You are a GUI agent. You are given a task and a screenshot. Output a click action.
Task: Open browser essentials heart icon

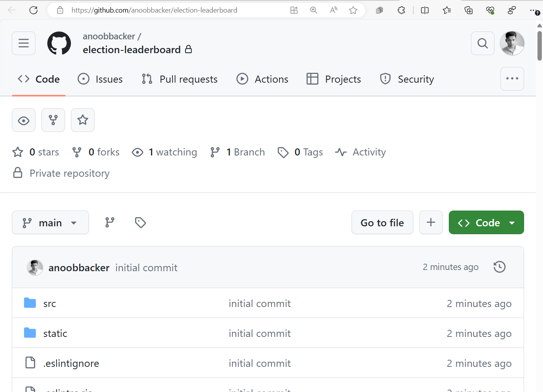click(x=490, y=10)
